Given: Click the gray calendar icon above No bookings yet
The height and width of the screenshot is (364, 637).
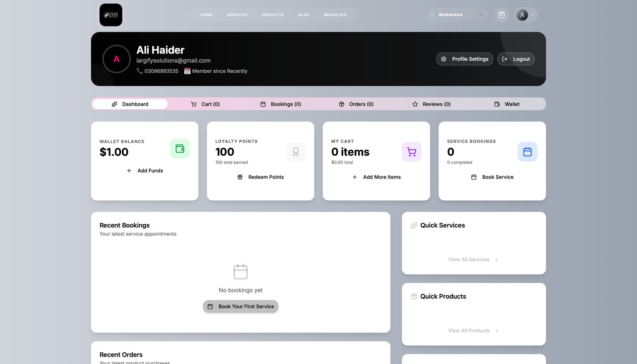Looking at the screenshot, I should pos(241,271).
